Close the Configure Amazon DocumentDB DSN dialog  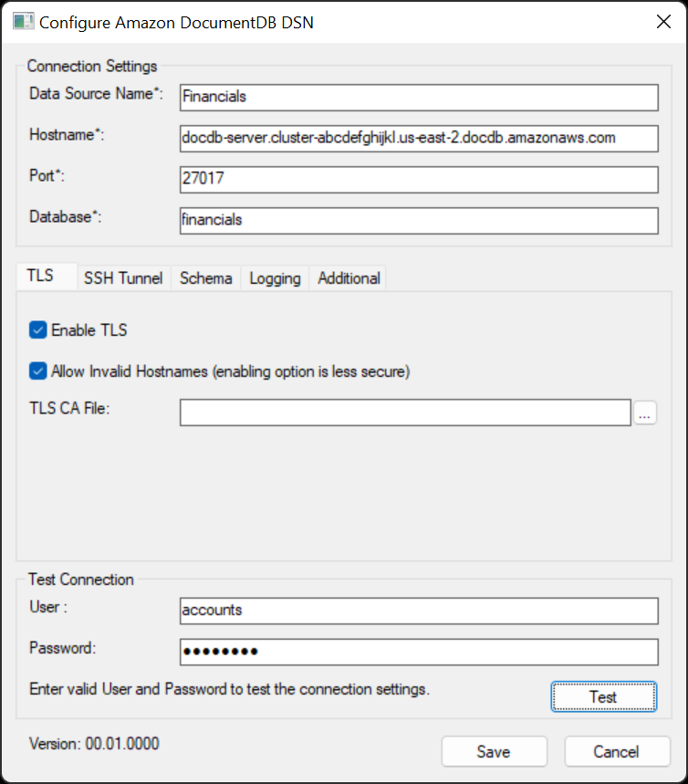[663, 22]
